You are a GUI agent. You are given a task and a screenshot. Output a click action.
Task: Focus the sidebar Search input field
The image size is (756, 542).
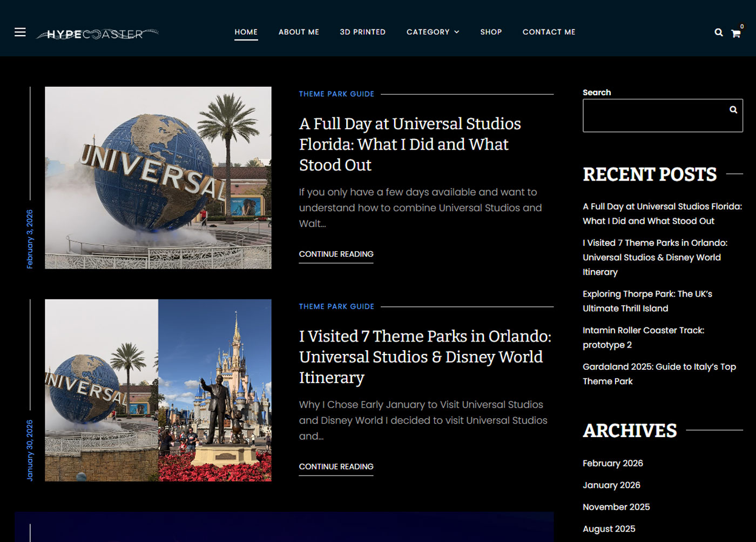tap(663, 116)
